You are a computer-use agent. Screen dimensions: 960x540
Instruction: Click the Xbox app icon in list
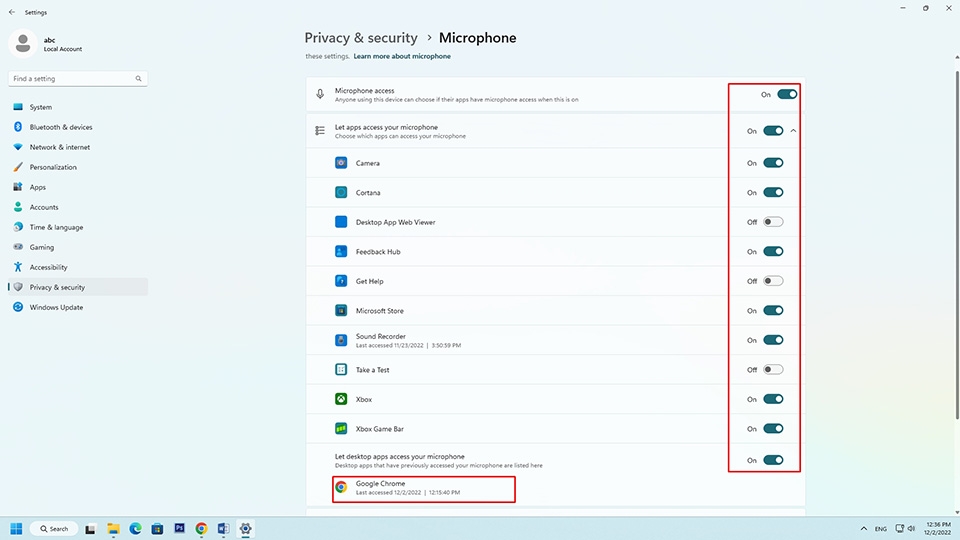point(341,399)
